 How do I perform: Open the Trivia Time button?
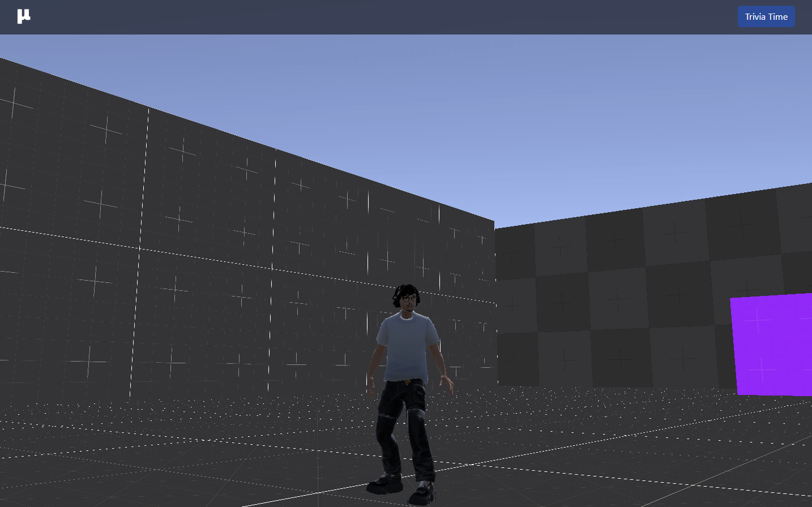click(766, 16)
